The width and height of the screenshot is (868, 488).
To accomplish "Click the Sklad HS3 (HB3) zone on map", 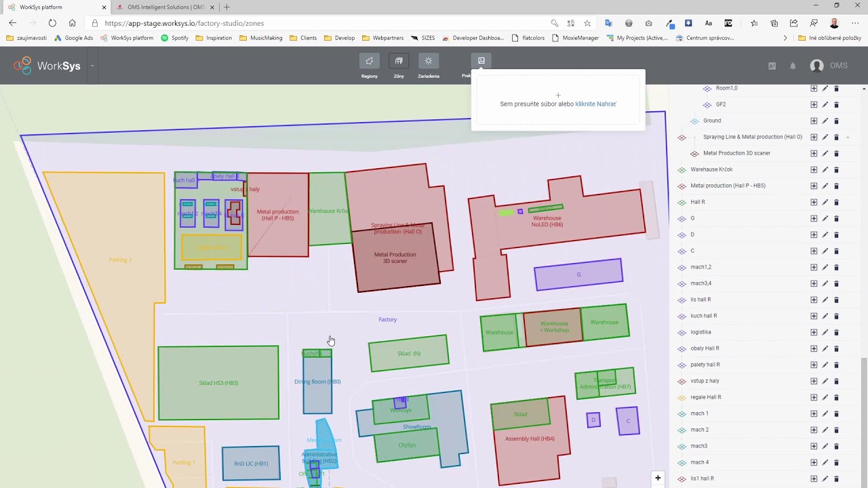I will (218, 383).
